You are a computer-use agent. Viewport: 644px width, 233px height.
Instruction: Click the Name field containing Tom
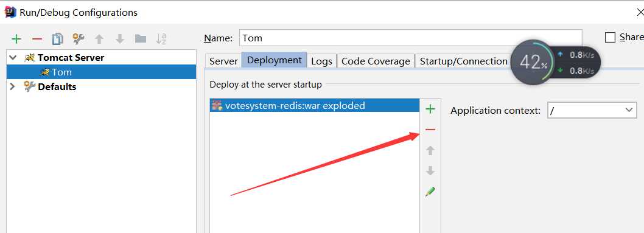410,38
